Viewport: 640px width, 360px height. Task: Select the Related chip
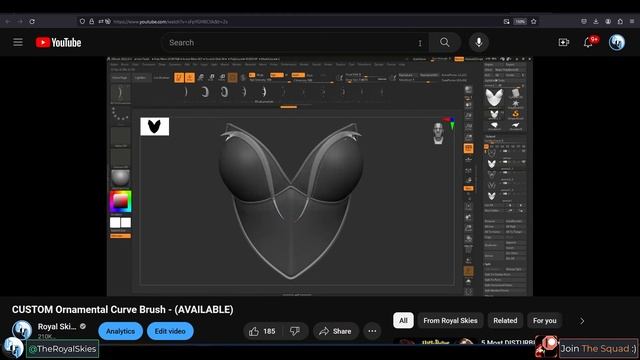pos(505,320)
